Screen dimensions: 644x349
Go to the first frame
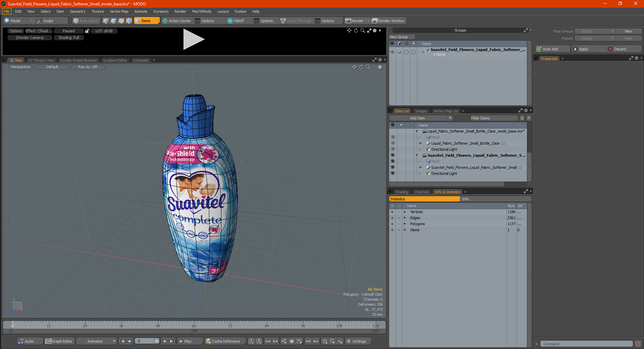click(122, 341)
